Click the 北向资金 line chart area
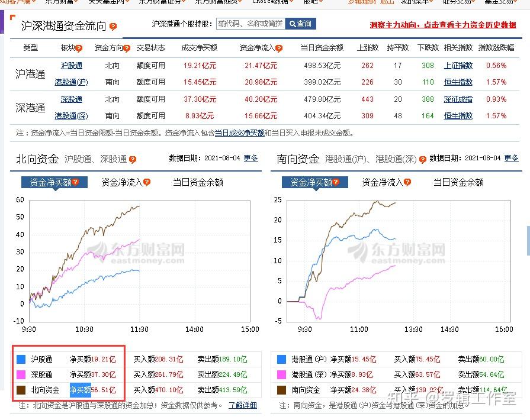Image resolution: width=530 pixels, height=420 pixels. point(140,261)
